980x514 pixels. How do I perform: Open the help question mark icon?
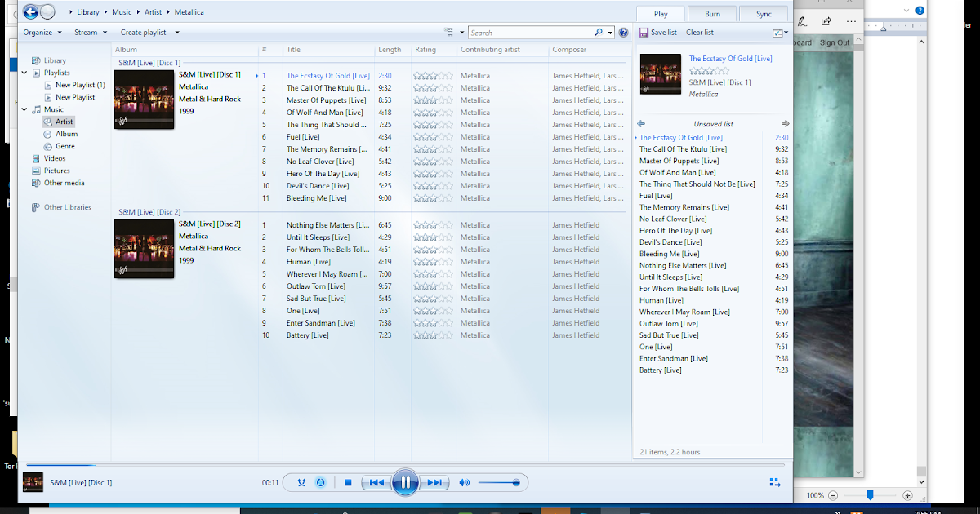tap(623, 33)
